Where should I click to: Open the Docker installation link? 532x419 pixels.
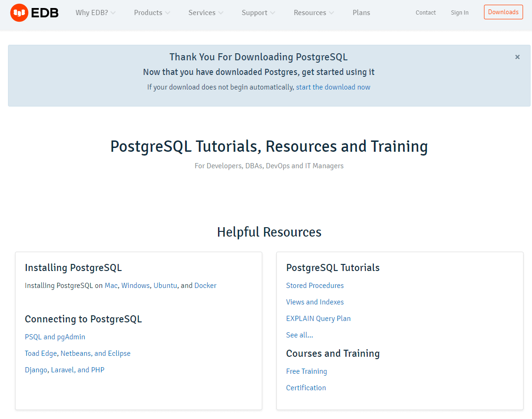(205, 286)
